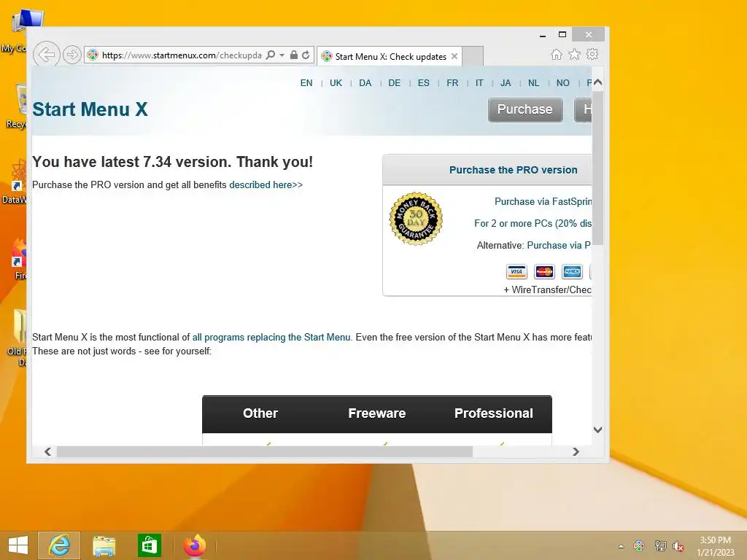The height and width of the screenshot is (560, 747).
Task: Switch site language to NO
Action: click(x=562, y=83)
